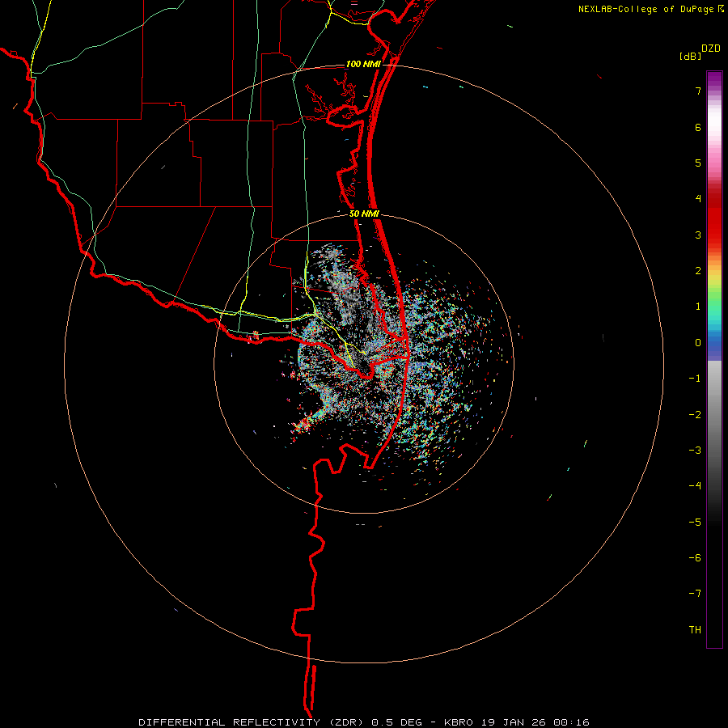Click the -4 value on color scale

click(x=695, y=486)
